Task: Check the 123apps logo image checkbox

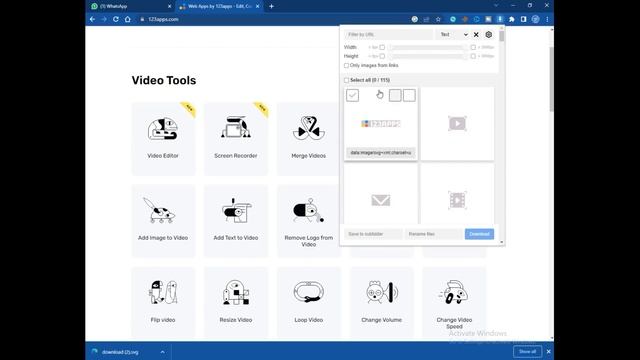Action: pyautogui.click(x=352, y=95)
